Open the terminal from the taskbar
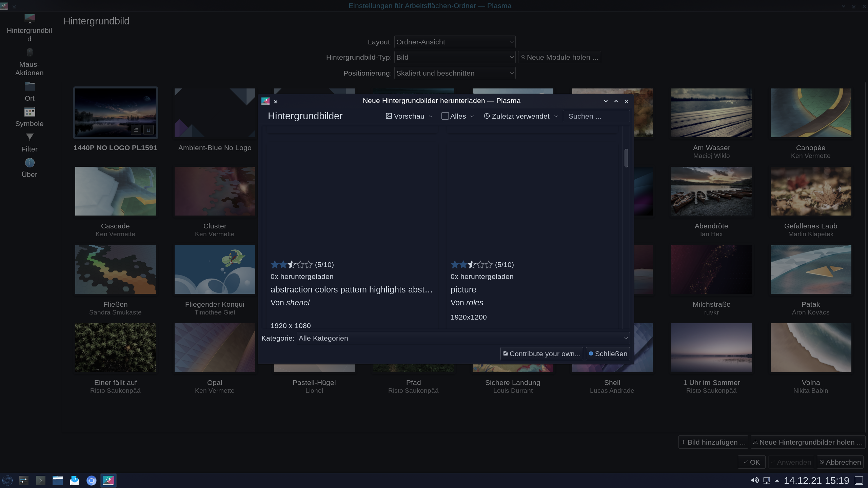Viewport: 868px width, 488px height. tap(40, 481)
